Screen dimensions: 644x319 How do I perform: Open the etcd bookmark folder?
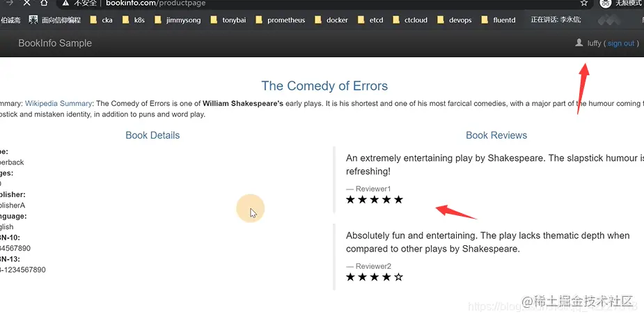370,20
